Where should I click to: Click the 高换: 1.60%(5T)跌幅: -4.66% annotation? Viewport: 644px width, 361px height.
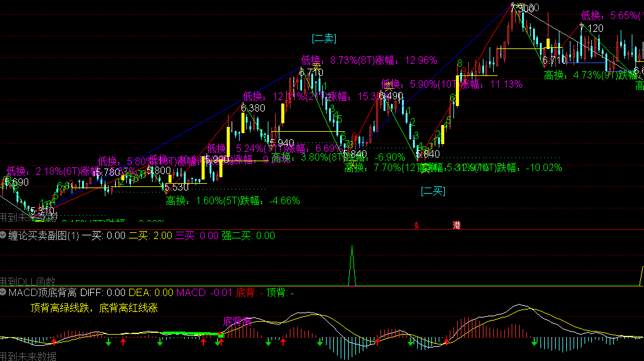pyautogui.click(x=233, y=201)
